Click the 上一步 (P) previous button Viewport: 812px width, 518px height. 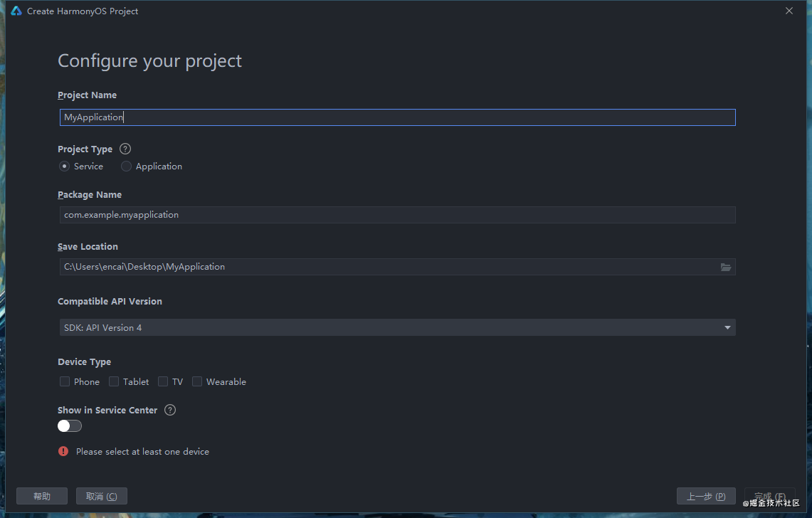pos(706,496)
